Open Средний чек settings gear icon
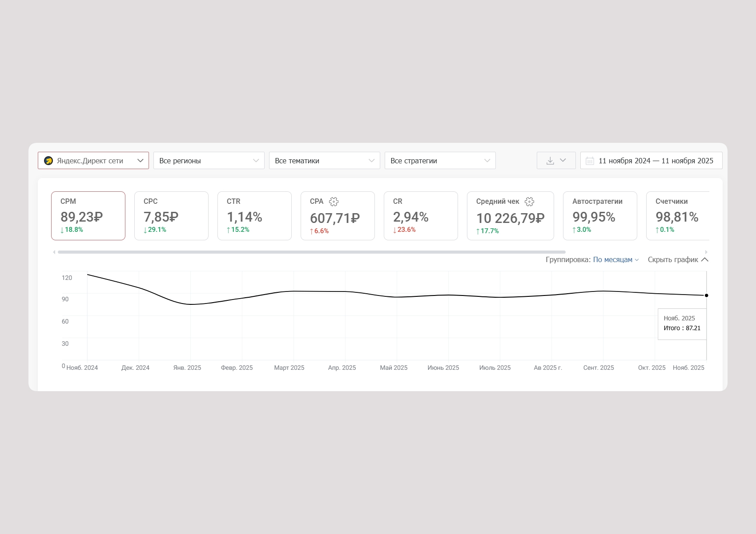 pos(529,202)
